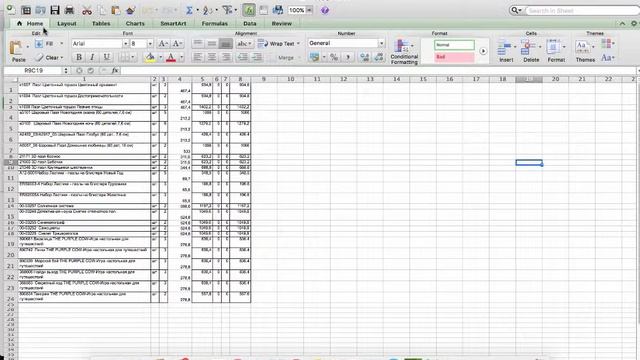
Task: Align text to the bottom of the cell
Action: pyautogui.click(x=226, y=43)
